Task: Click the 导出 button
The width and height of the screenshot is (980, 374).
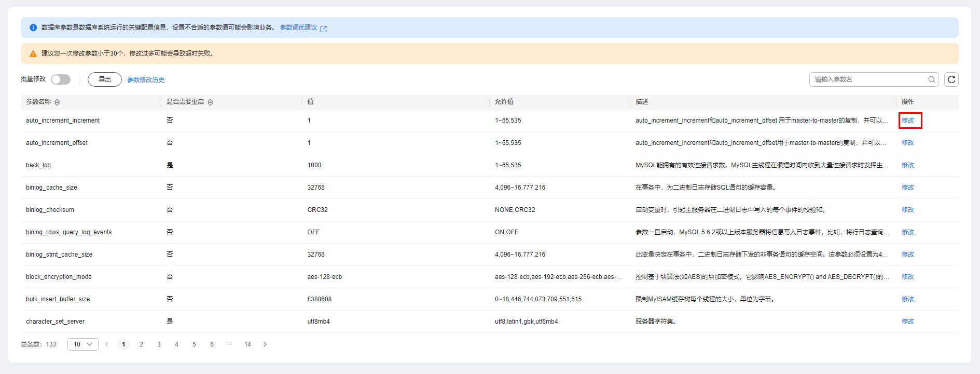Action: tap(105, 79)
